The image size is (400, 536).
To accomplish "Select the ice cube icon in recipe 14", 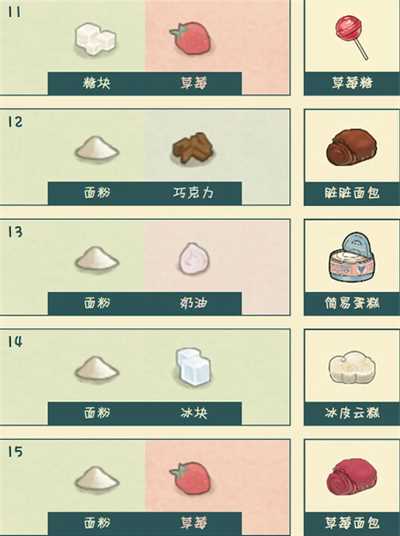I will click(193, 367).
